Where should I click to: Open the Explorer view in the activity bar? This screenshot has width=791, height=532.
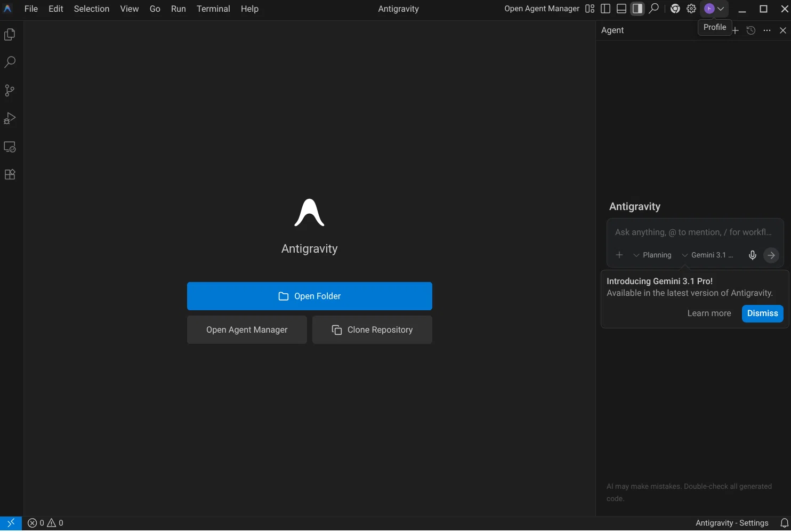pyautogui.click(x=10, y=35)
